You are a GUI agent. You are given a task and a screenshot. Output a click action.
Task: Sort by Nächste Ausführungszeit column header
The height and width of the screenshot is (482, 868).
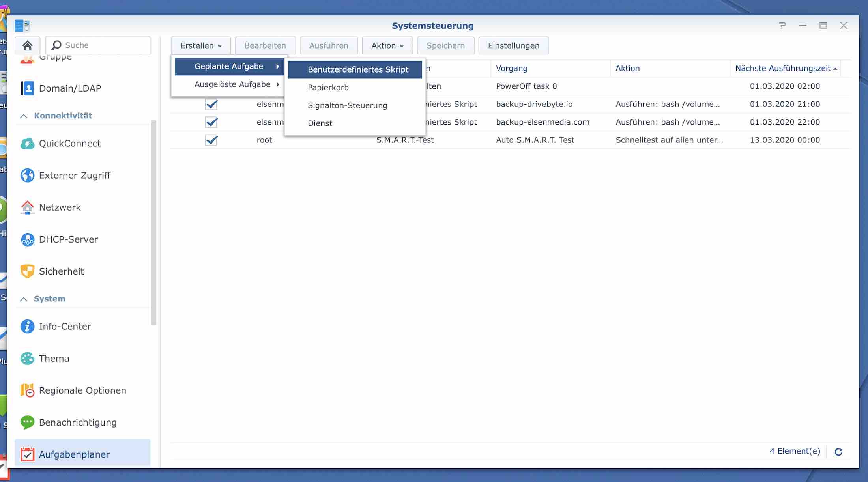[x=783, y=69]
